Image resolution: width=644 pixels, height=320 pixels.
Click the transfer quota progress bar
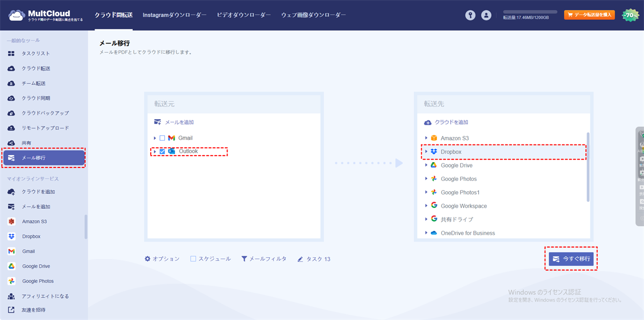(530, 12)
